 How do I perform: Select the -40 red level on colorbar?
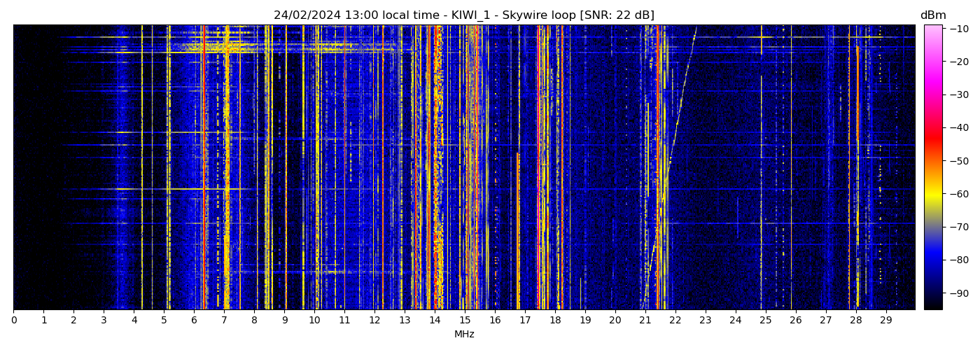[x=932, y=127]
